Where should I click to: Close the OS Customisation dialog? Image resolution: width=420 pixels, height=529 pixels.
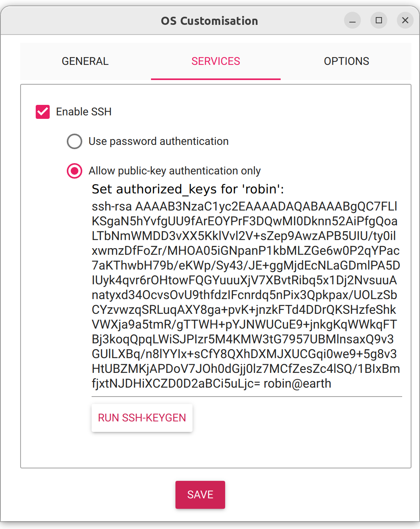click(x=405, y=20)
